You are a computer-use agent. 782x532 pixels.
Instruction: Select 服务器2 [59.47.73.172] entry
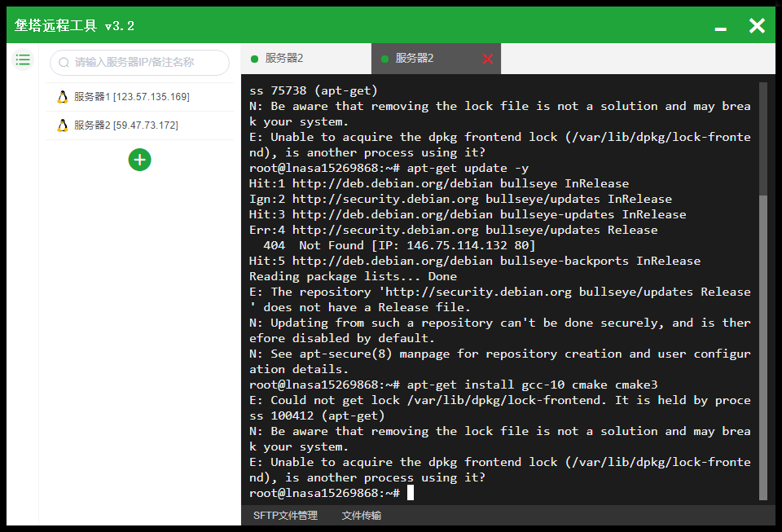pyautogui.click(x=139, y=125)
